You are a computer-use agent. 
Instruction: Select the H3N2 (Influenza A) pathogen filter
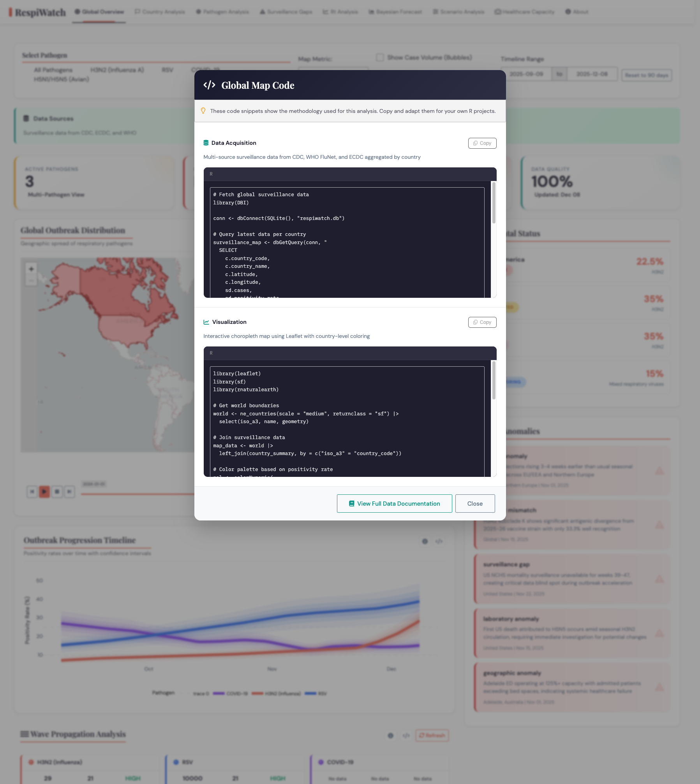[x=116, y=70]
